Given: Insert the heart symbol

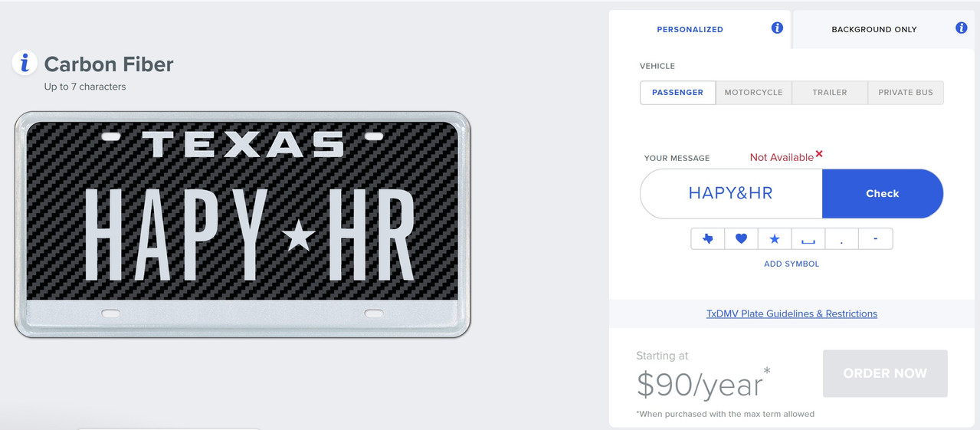Looking at the screenshot, I should [x=741, y=239].
